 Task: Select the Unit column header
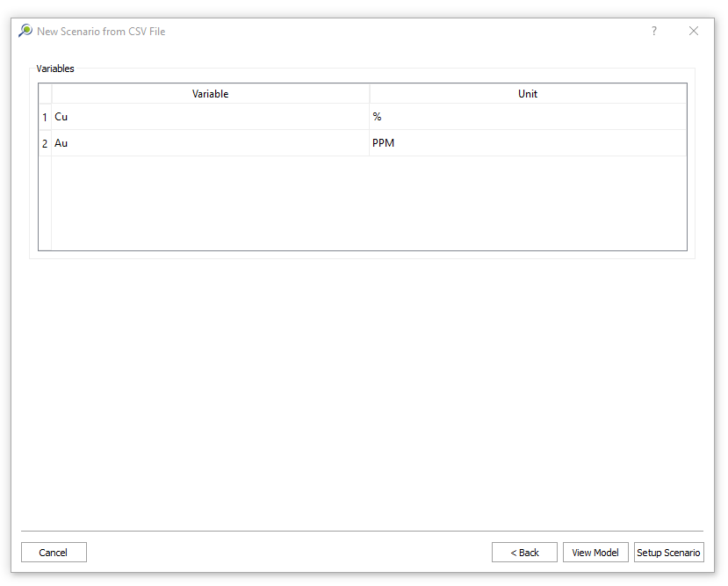528,94
